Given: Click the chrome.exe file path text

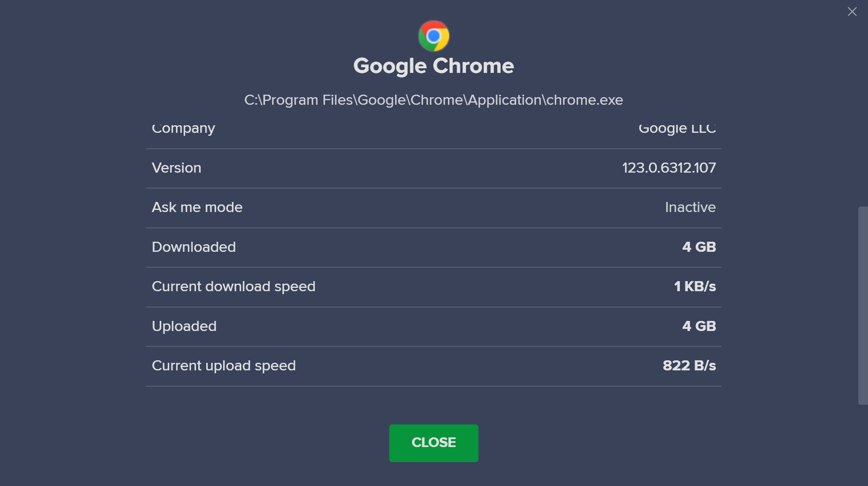Looking at the screenshot, I should tap(434, 100).
